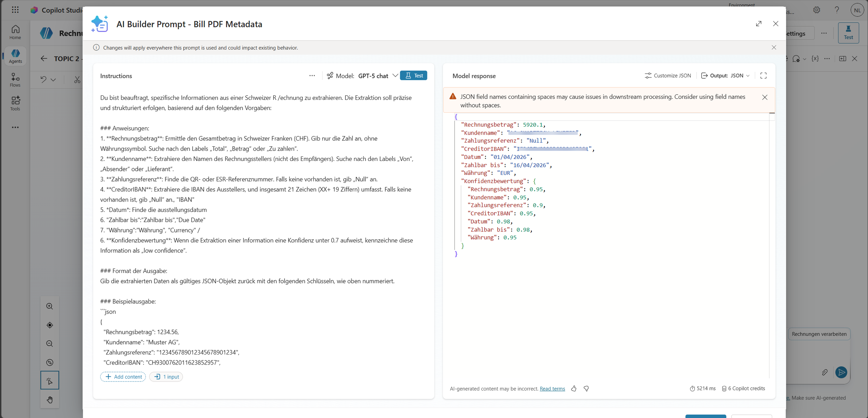Select the Währung value EUR
Image resolution: width=868 pixels, height=418 pixels.
(x=505, y=173)
